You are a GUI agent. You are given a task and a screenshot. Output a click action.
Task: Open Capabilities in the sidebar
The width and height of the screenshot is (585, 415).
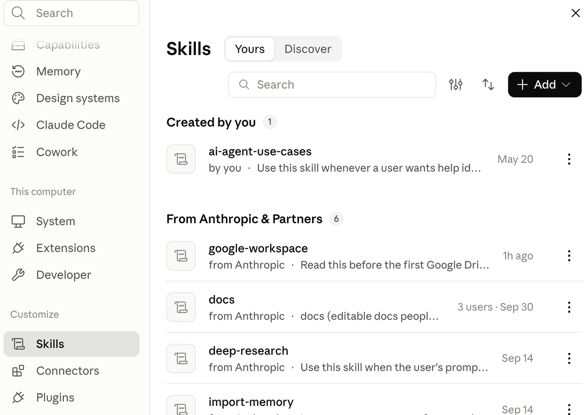pyautogui.click(x=71, y=45)
